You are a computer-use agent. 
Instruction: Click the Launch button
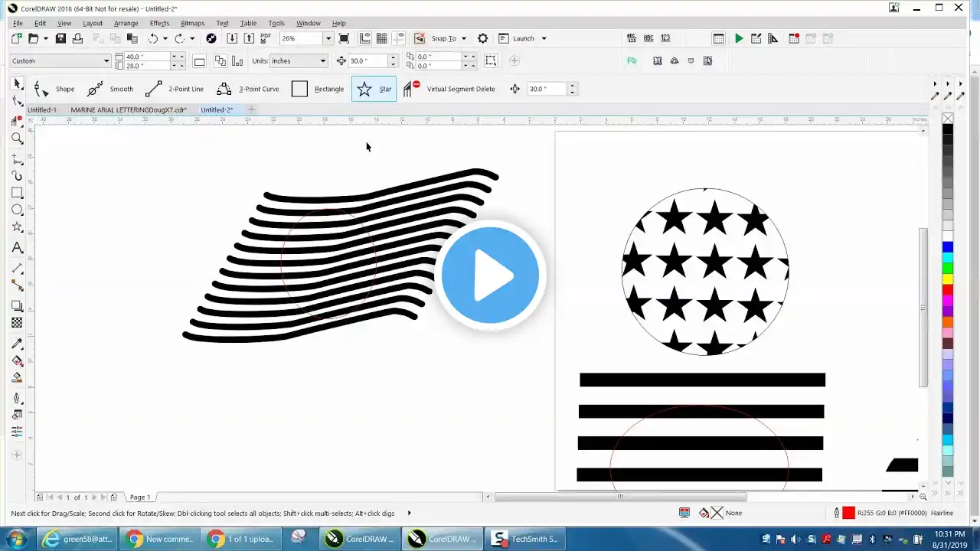[523, 38]
